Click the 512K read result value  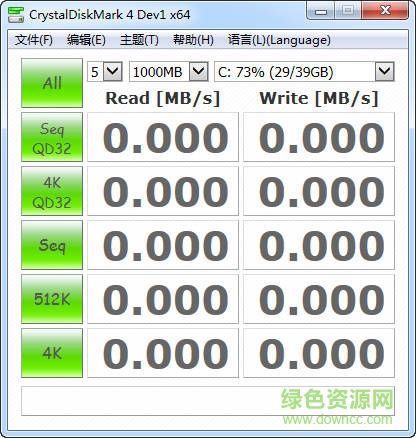[163, 299]
